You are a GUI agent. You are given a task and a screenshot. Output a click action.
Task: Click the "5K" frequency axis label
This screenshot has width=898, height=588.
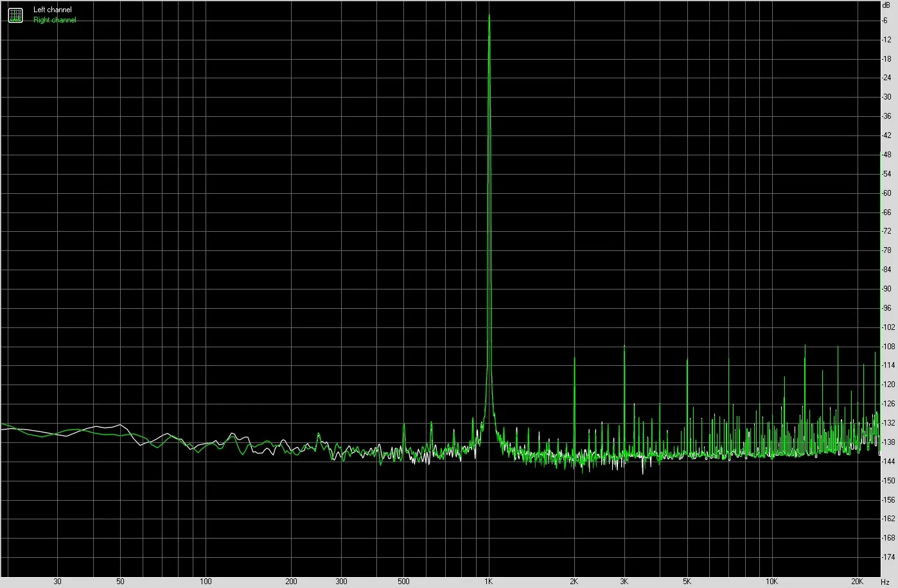[687, 582]
